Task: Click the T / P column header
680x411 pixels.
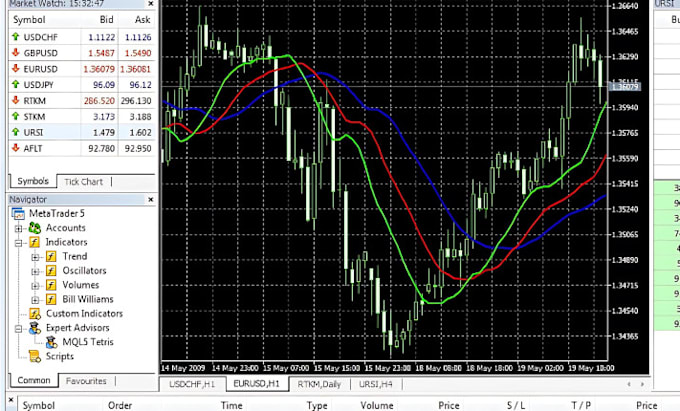Action: (x=581, y=405)
